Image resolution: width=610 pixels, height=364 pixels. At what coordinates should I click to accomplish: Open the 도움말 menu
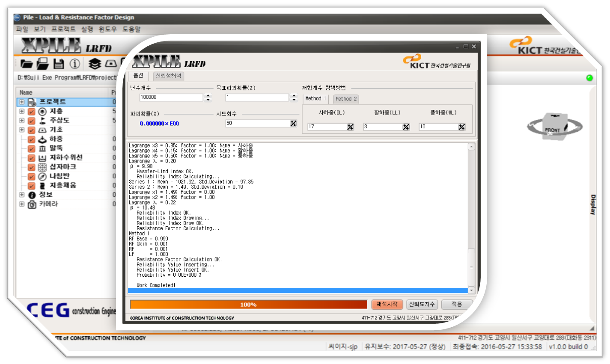[131, 29]
